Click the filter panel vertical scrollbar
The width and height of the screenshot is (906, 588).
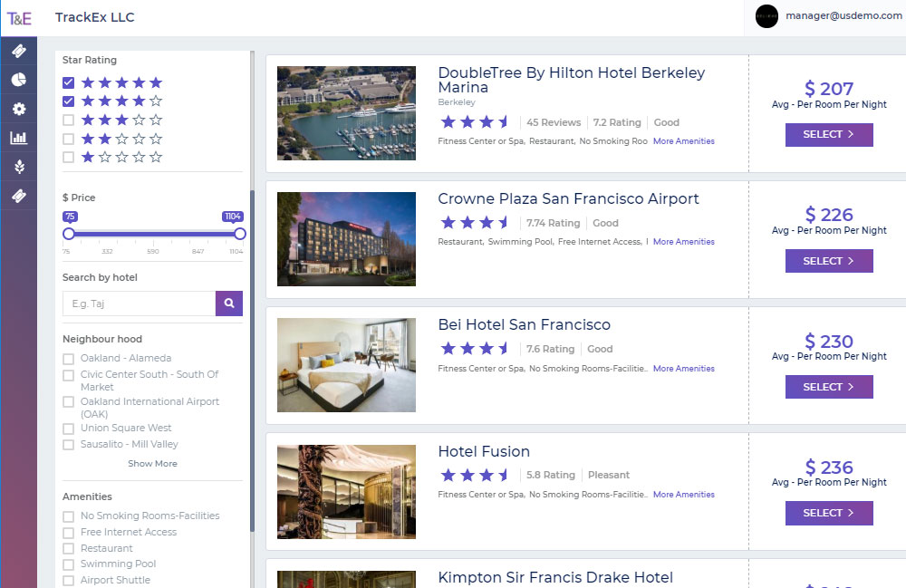tap(252, 361)
